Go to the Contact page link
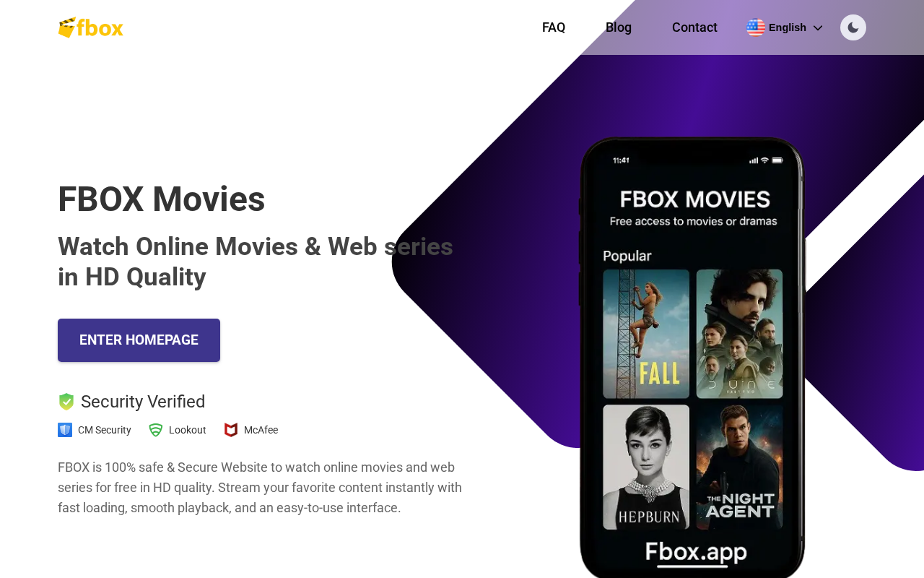Screen dimensions: 924x578 click(x=694, y=27)
